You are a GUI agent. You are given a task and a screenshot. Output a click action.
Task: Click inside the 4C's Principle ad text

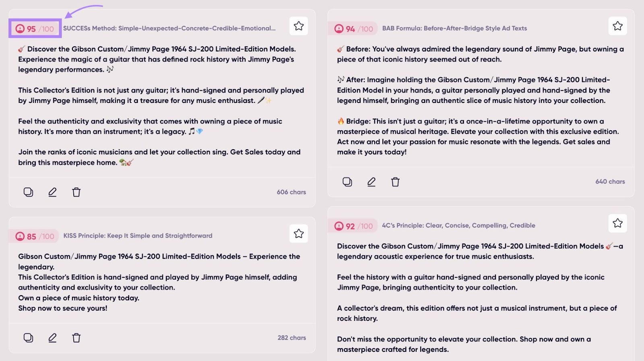click(475, 297)
